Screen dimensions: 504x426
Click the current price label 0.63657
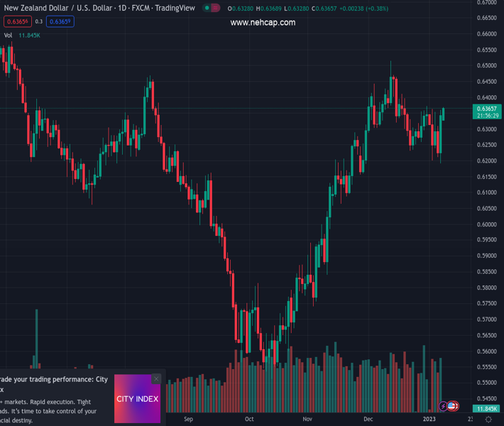point(487,109)
